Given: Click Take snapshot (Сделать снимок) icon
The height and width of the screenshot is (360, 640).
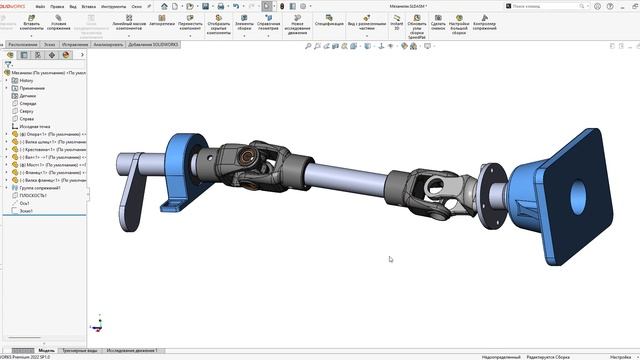Looking at the screenshot, I should [x=438, y=18].
